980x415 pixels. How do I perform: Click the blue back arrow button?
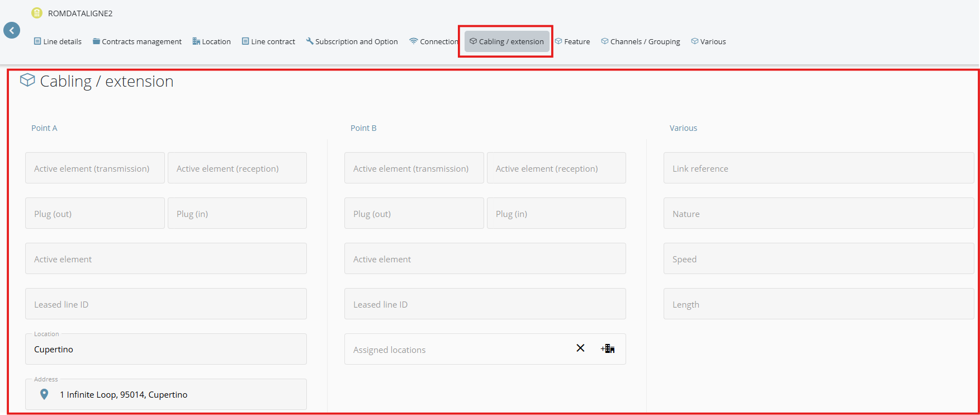tap(12, 31)
